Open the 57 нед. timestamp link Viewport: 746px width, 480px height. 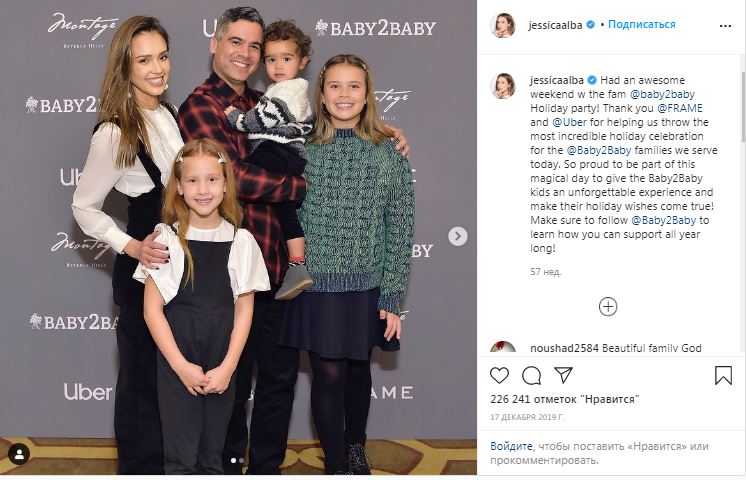point(546,272)
